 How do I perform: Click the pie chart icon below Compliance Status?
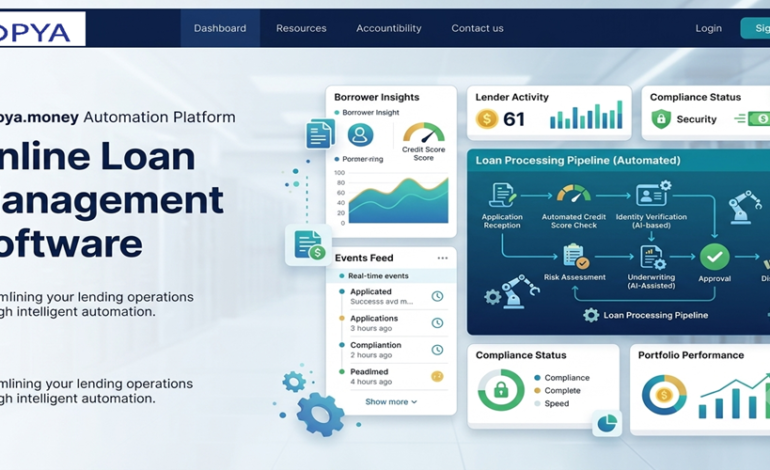[607, 423]
